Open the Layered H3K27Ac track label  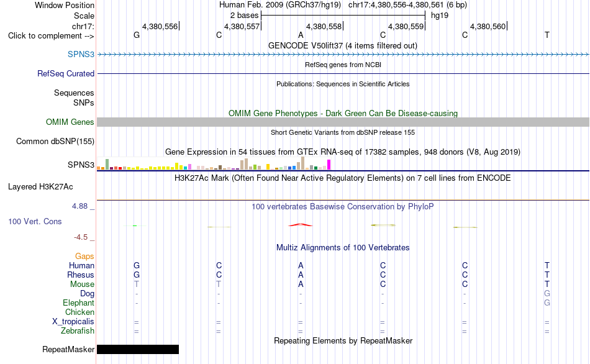pos(40,187)
